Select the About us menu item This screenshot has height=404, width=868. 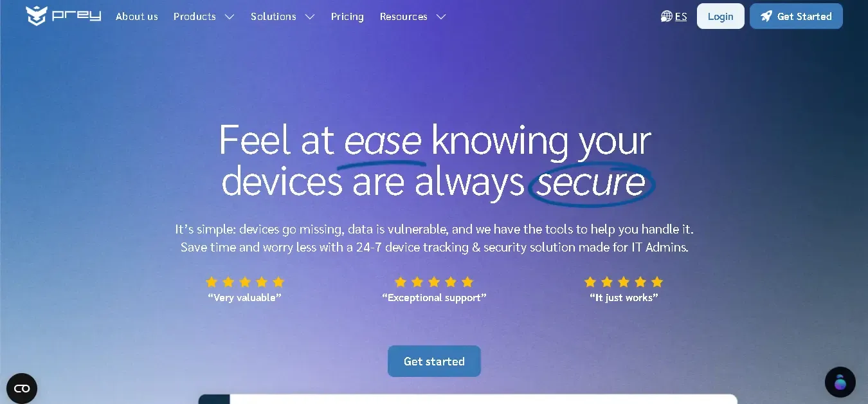(x=136, y=17)
